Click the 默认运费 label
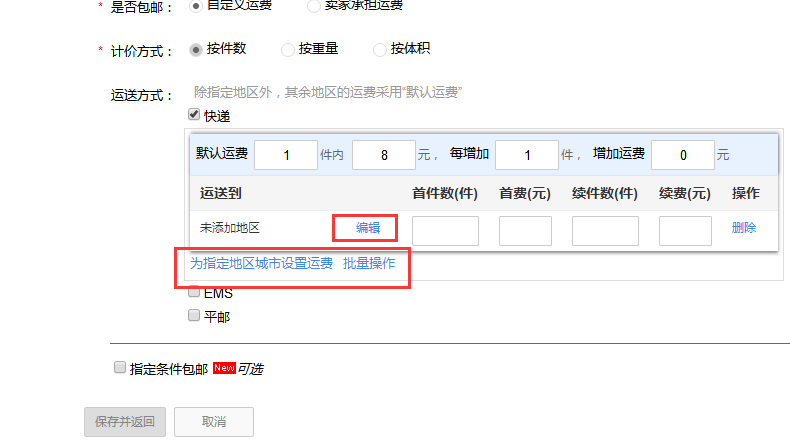This screenshot has height=440, width=790. click(222, 153)
